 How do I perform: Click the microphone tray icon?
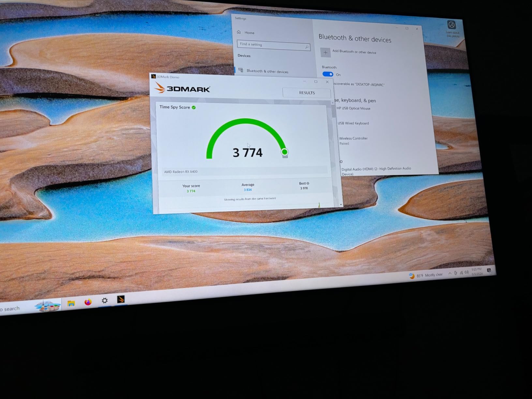coord(455,273)
